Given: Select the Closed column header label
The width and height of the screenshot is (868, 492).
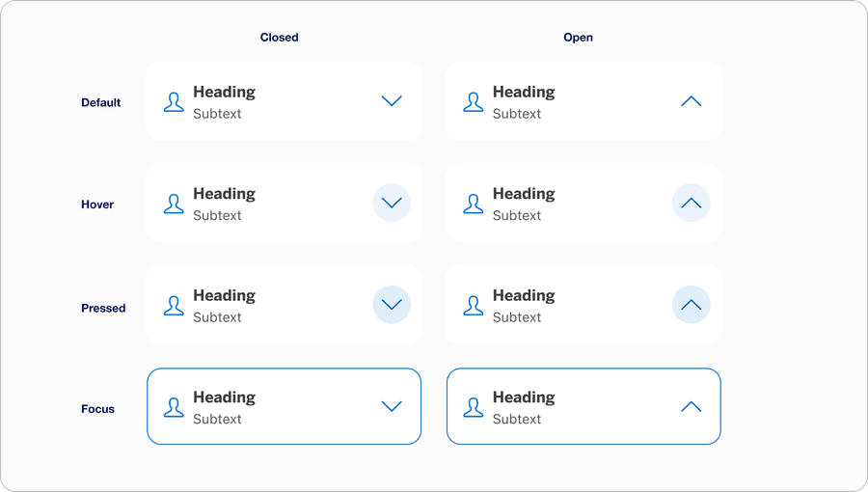Looking at the screenshot, I should [x=280, y=38].
